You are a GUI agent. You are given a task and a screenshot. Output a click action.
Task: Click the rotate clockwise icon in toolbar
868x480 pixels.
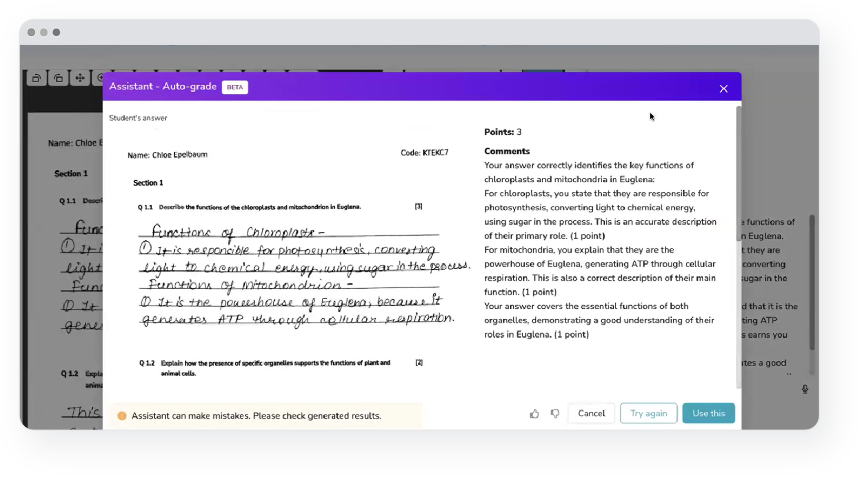pyautogui.click(x=58, y=78)
